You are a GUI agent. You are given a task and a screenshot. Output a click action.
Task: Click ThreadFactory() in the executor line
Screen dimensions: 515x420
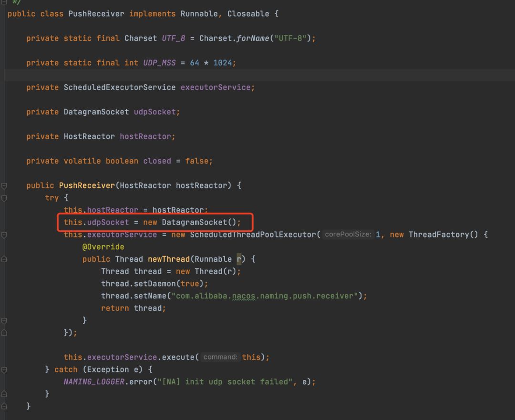443,235
